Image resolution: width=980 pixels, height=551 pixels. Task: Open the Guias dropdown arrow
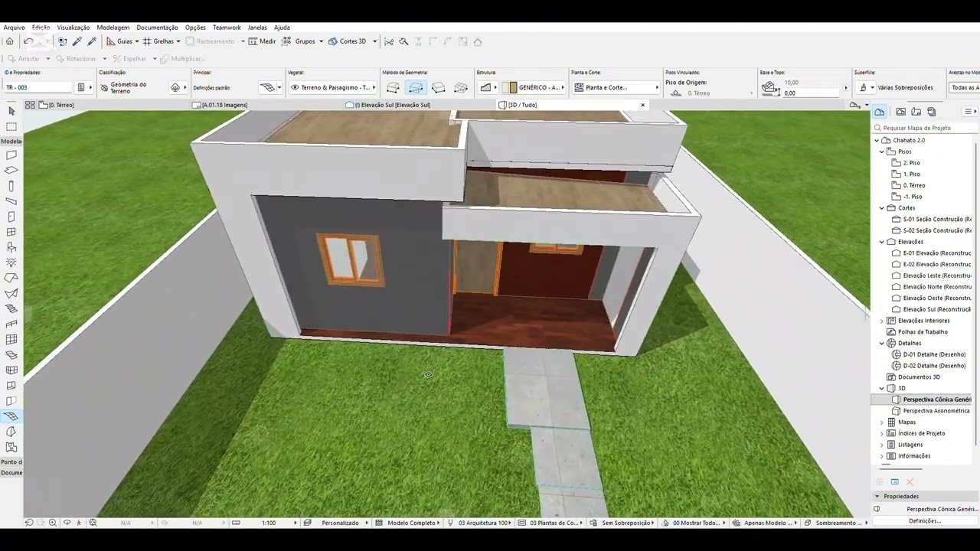pyautogui.click(x=136, y=41)
